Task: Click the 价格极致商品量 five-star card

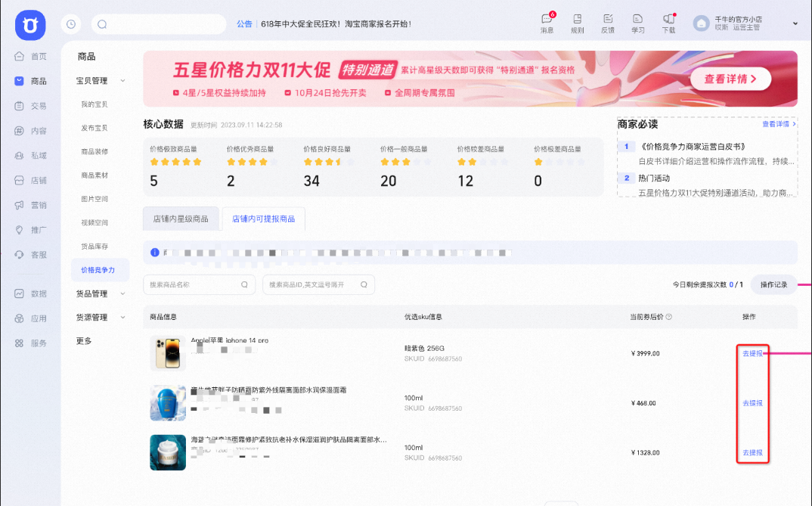Action: click(x=176, y=166)
